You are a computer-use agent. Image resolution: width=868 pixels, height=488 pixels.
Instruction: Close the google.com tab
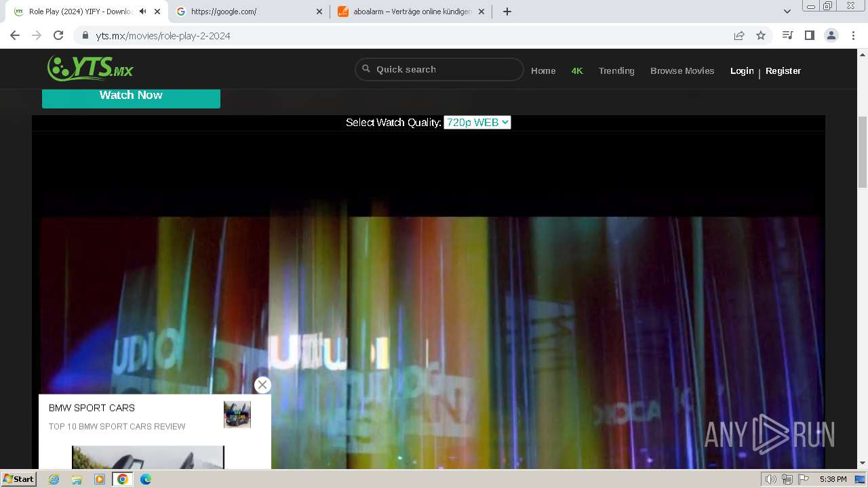(x=319, y=12)
